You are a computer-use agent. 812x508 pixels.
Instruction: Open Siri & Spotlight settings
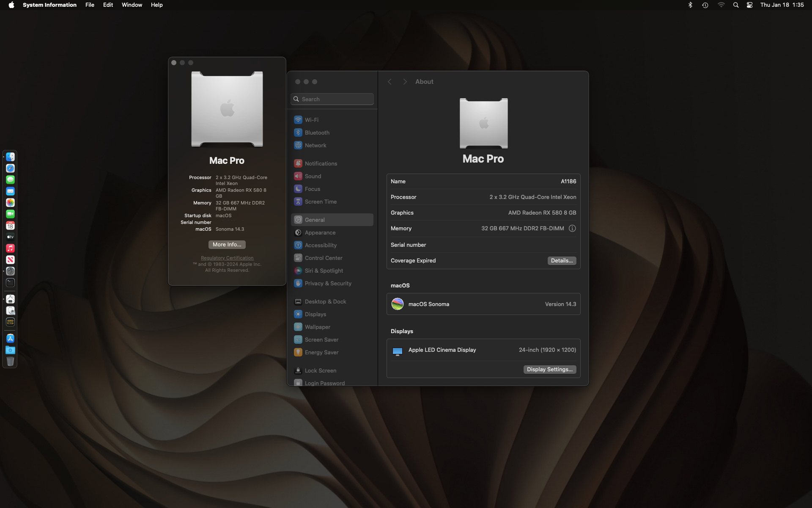(x=324, y=271)
